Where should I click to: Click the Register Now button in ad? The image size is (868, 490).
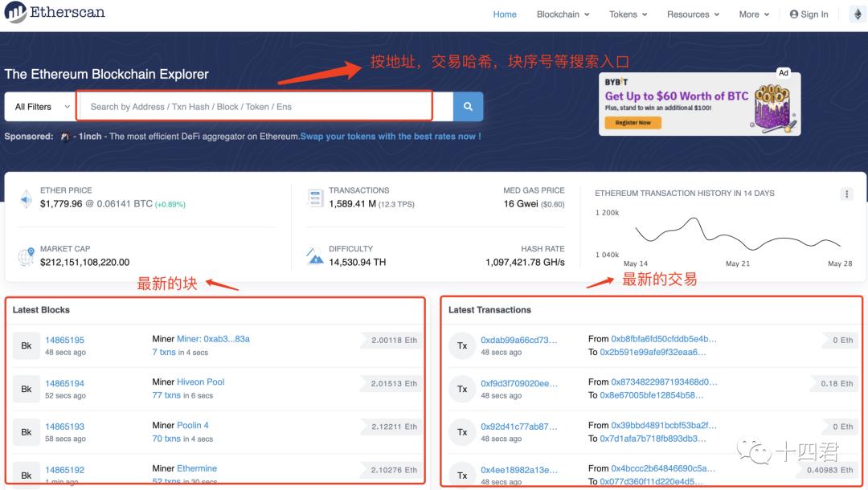coord(633,123)
